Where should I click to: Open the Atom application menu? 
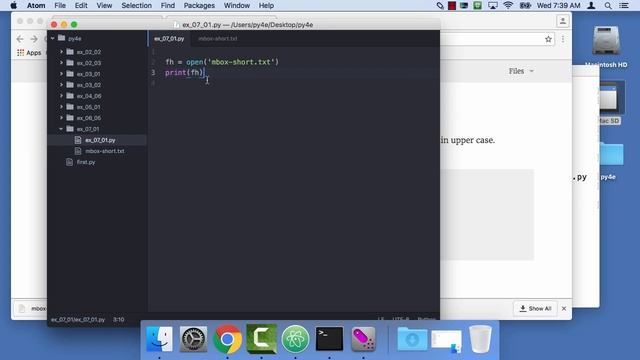36,5
